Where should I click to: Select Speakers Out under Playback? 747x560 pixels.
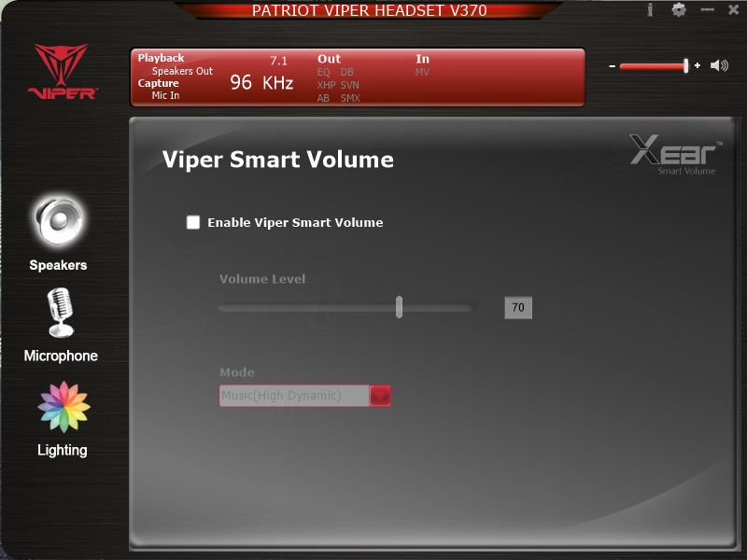pos(182,71)
